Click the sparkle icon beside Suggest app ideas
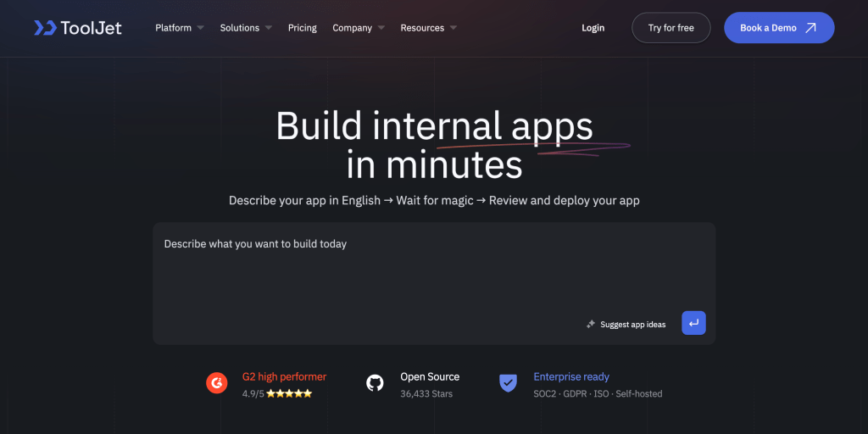 (x=591, y=325)
